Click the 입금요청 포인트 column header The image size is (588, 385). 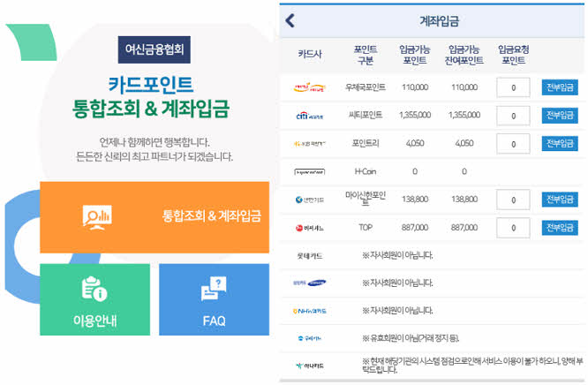513,55
